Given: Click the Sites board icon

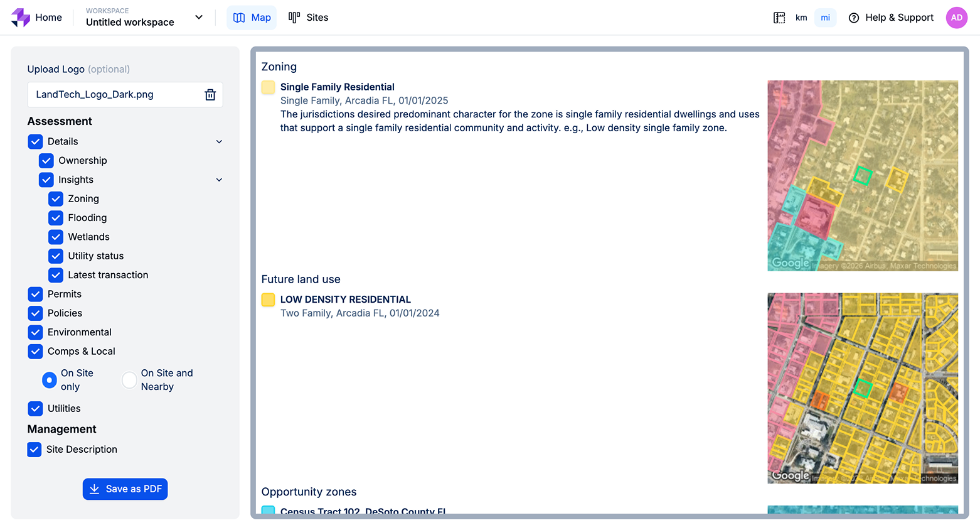Looking at the screenshot, I should (294, 18).
